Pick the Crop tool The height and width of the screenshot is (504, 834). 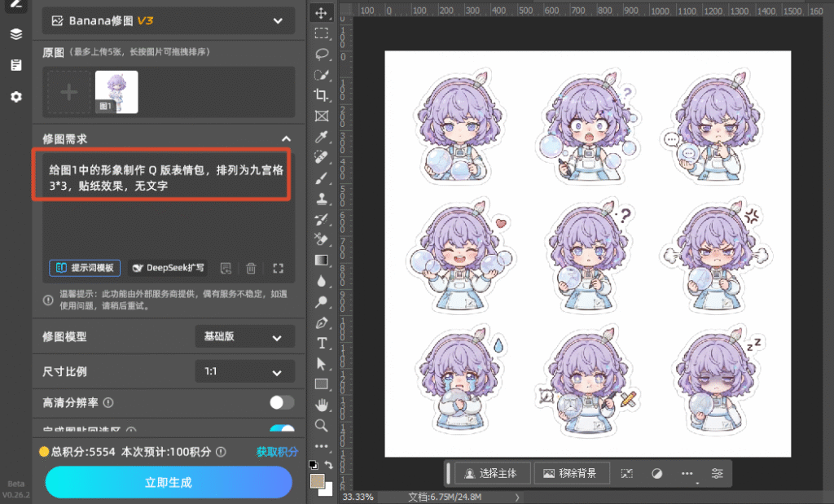[321, 95]
